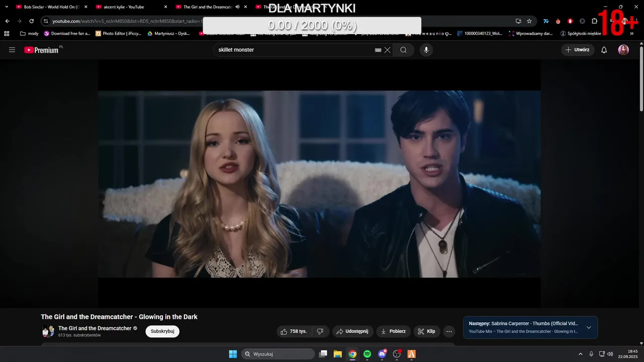This screenshot has width=644, height=362.
Task: Open Discord from taskbar
Action: [x=382, y=354]
